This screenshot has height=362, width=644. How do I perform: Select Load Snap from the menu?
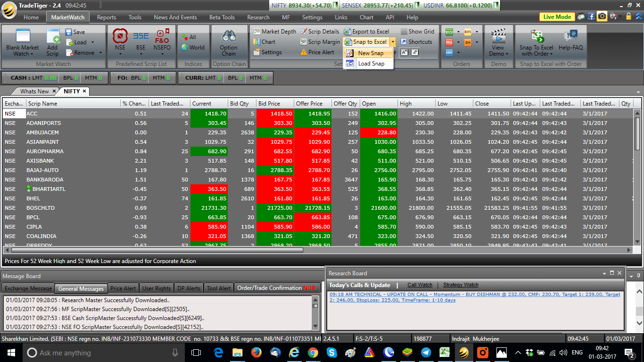[368, 64]
